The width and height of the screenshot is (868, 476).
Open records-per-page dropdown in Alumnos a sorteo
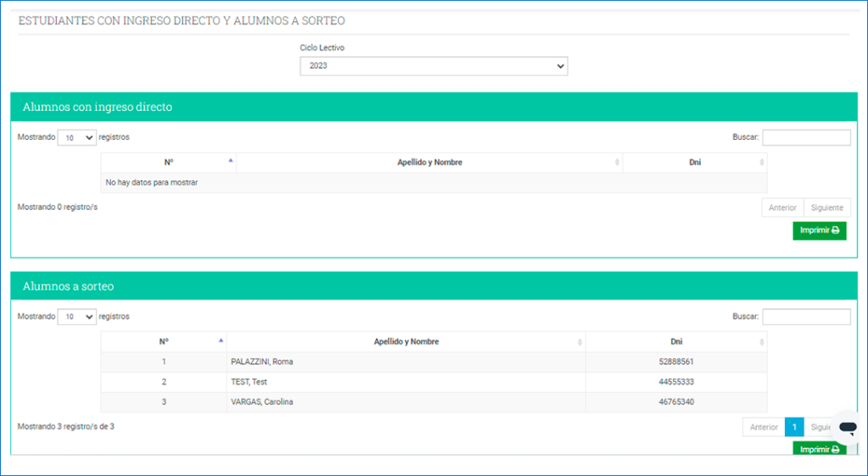tap(77, 317)
